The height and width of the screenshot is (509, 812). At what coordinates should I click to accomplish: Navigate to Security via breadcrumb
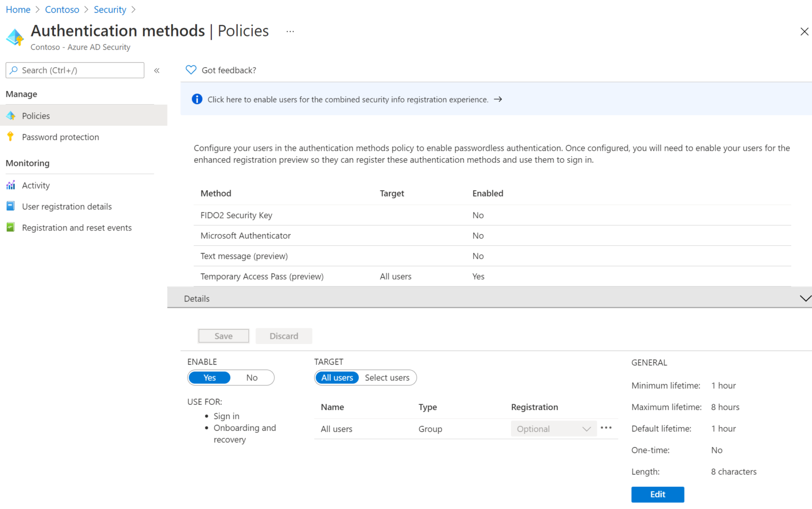(x=110, y=9)
